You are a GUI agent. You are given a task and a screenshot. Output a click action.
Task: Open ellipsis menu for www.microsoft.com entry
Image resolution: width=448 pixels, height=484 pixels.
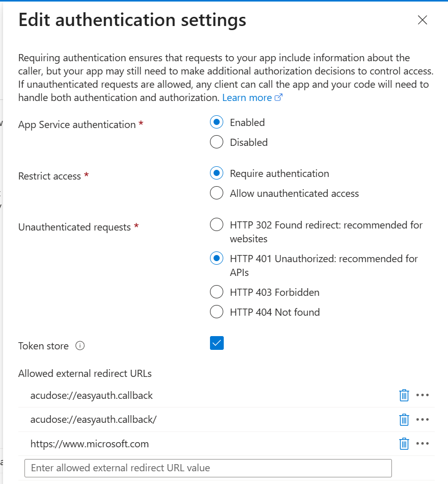tap(423, 444)
